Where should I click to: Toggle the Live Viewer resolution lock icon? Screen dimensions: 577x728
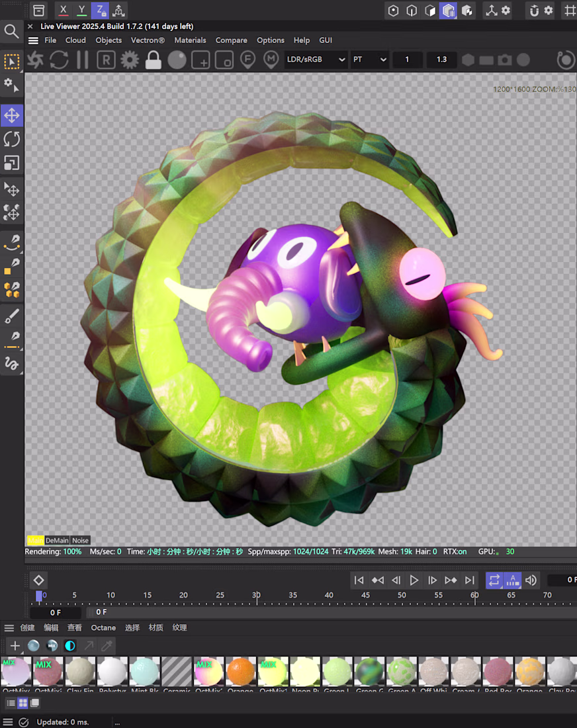coord(154,60)
